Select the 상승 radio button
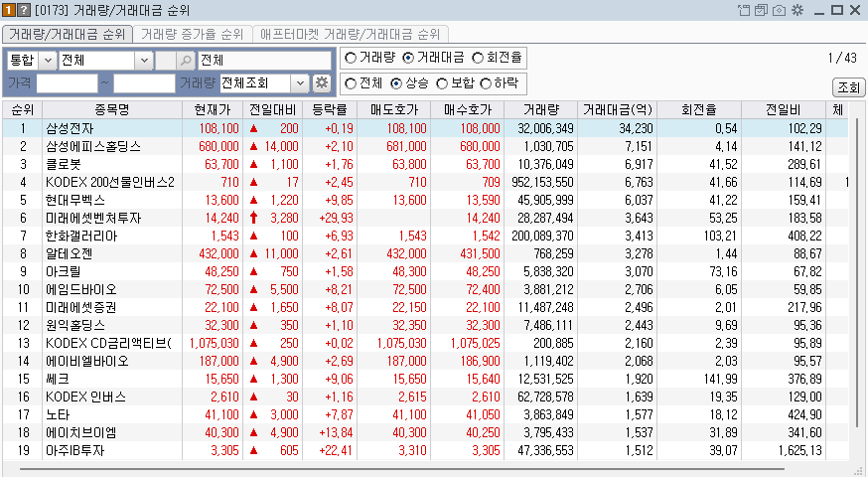 coord(396,83)
